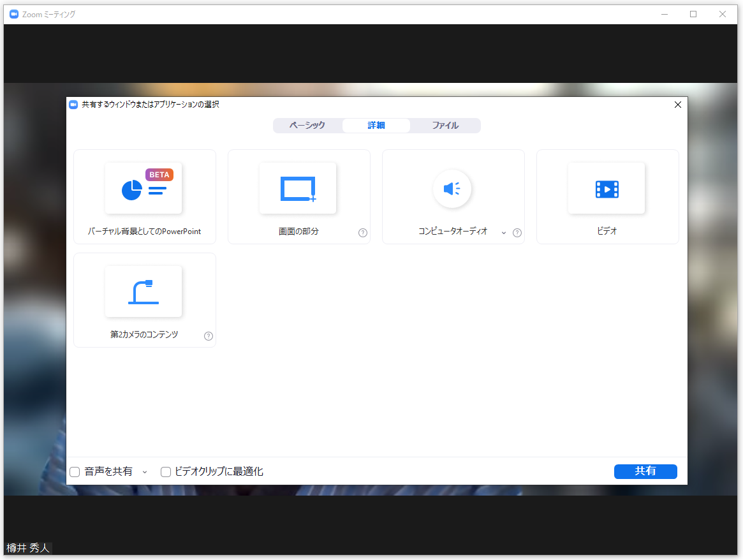Choose ビデオ file sharing

[x=607, y=188]
